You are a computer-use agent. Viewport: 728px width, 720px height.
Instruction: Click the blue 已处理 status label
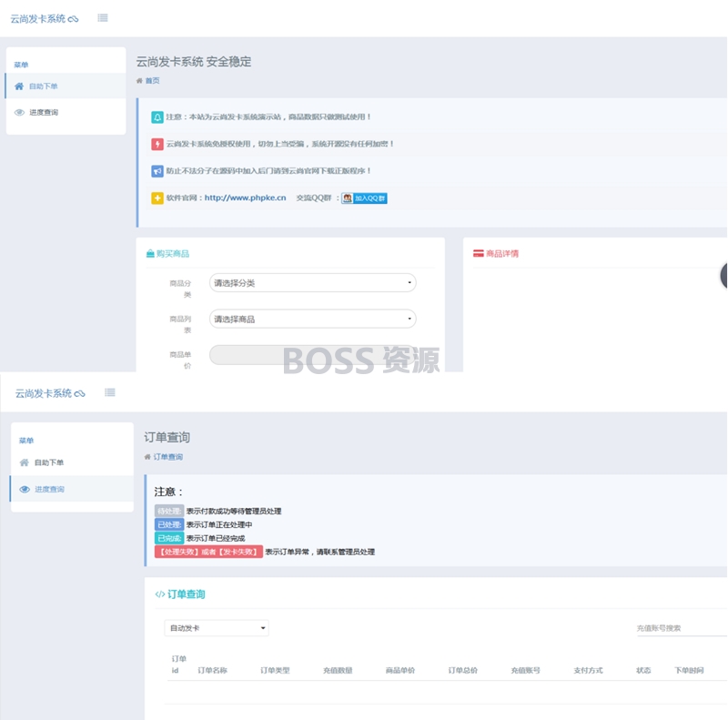[x=169, y=524]
